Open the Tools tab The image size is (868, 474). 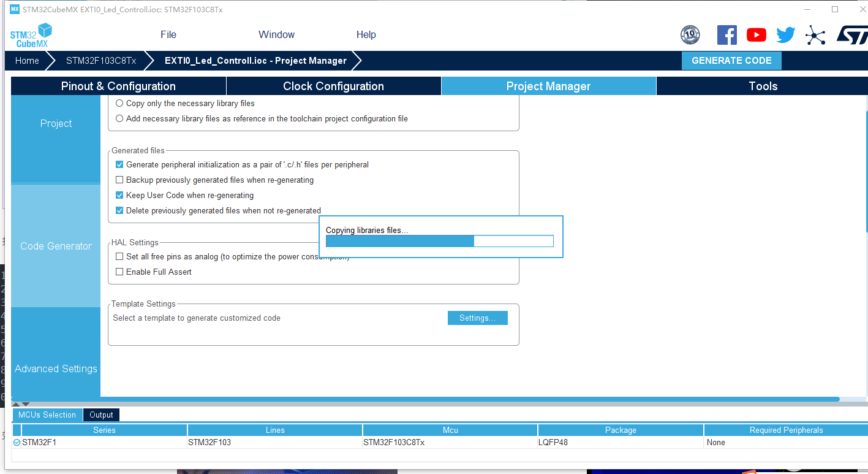(x=763, y=86)
